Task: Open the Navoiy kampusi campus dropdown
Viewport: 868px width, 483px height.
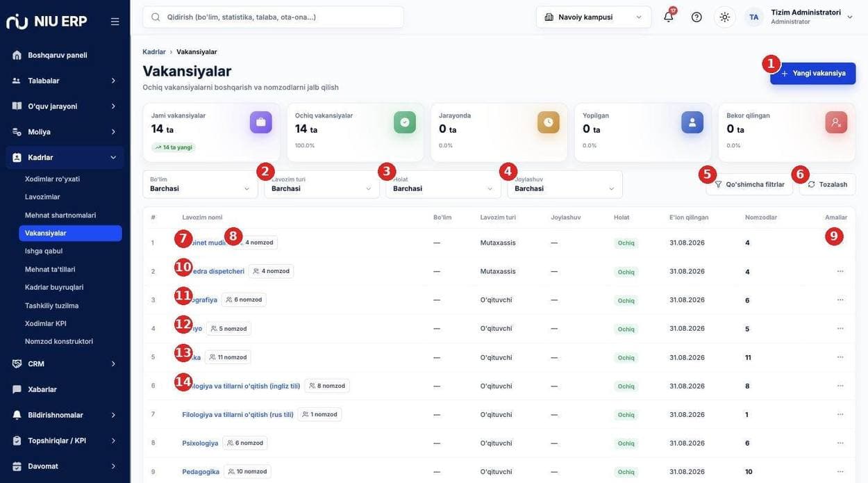Action: click(594, 17)
